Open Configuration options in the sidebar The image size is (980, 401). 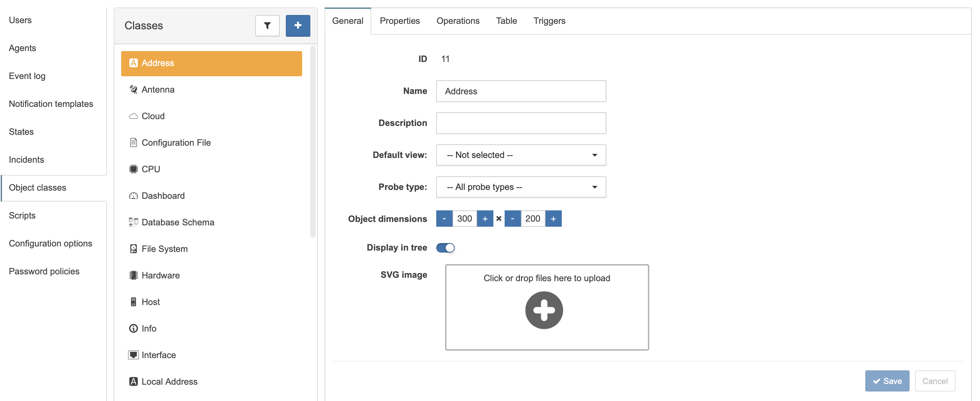tap(51, 243)
